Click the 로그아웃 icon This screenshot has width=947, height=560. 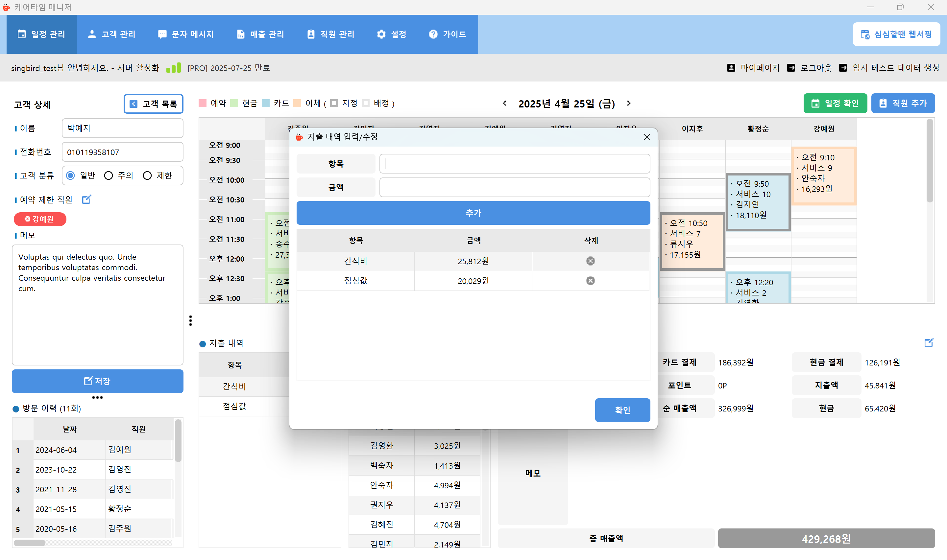[791, 68]
